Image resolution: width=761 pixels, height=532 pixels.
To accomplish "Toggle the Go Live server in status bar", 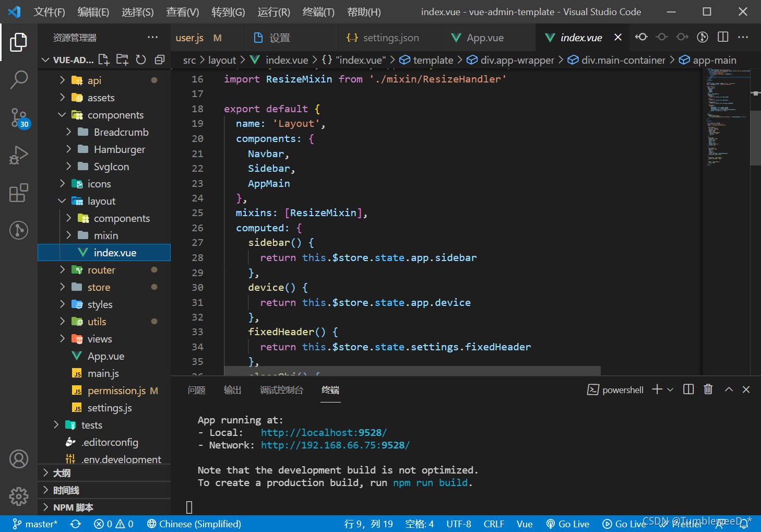I will (568, 524).
